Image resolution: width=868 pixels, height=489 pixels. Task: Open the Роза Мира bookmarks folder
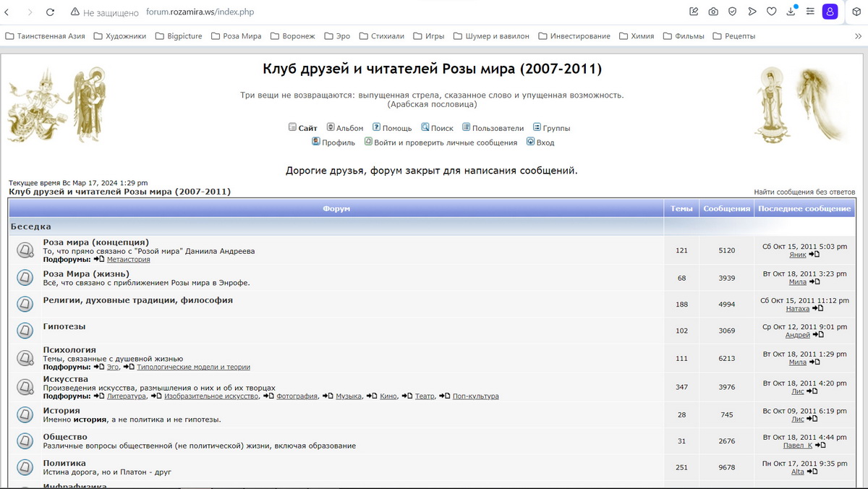tap(237, 35)
